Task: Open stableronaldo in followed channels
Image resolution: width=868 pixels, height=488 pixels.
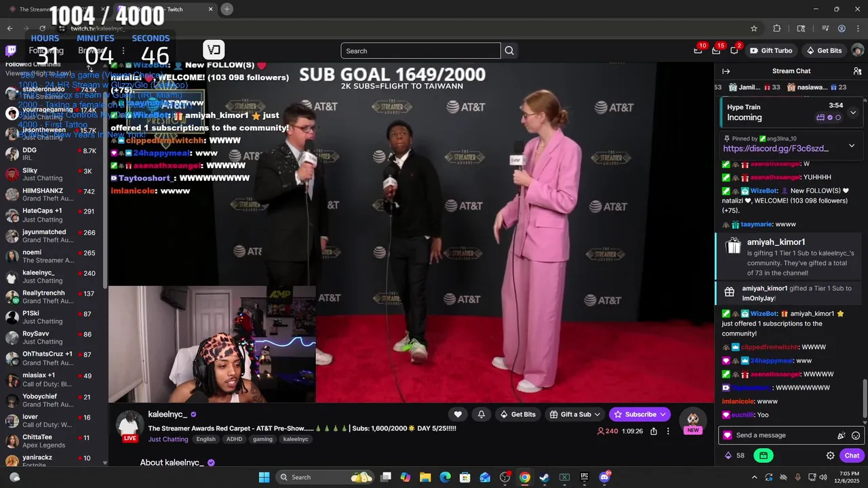Action: point(52,93)
